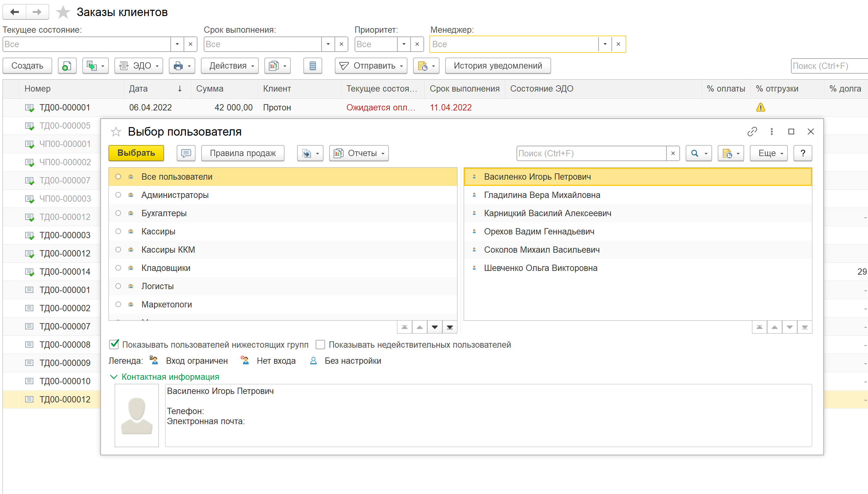Open История уведомлений
Viewport: 868px width, 494px height.
tap(498, 65)
